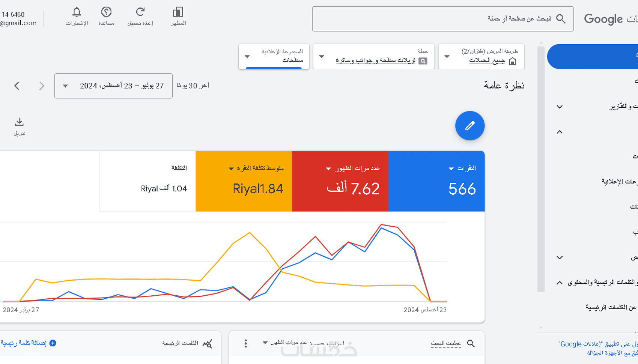Go to previous date range arrow
Image resolution: width=638 pixels, height=364 pixels.
[x=17, y=86]
